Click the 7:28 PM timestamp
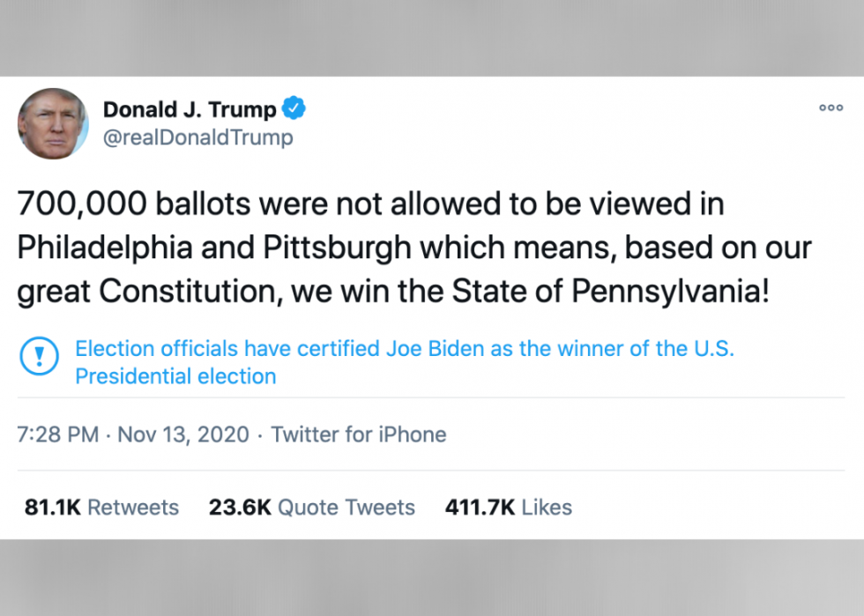The width and height of the screenshot is (864, 616). coord(58,434)
